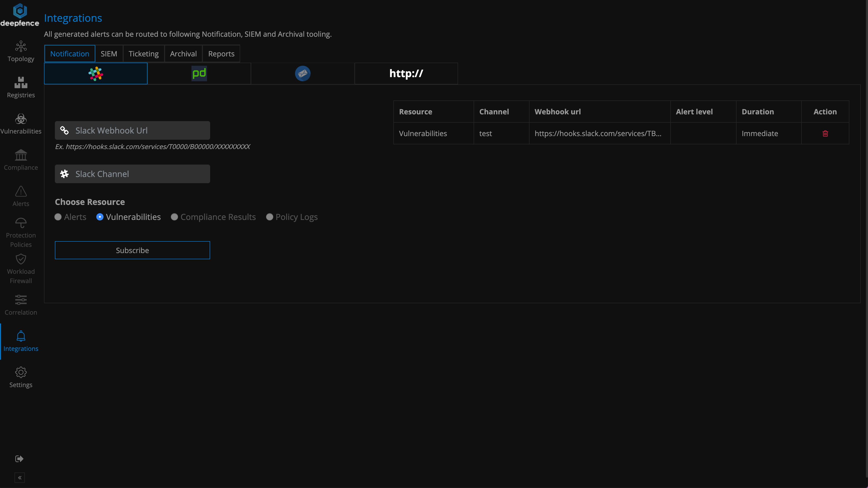Click the Subscribe button
The height and width of the screenshot is (488, 868).
[132, 250]
